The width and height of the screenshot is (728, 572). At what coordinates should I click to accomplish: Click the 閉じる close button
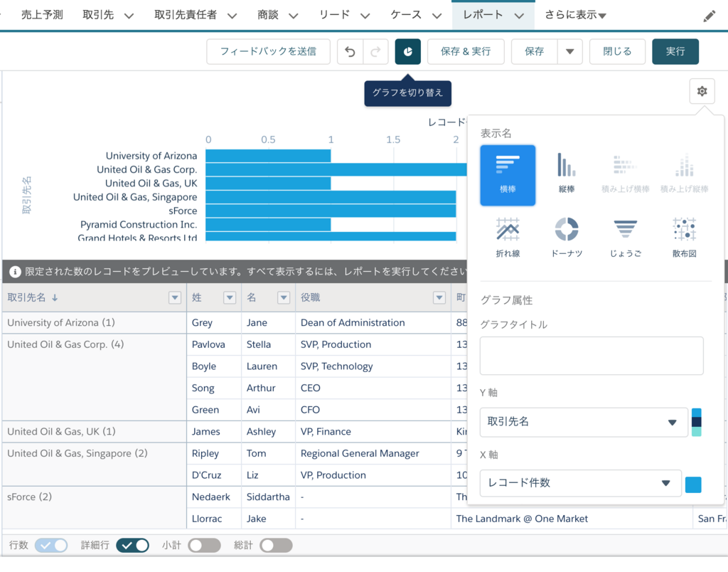[617, 51]
